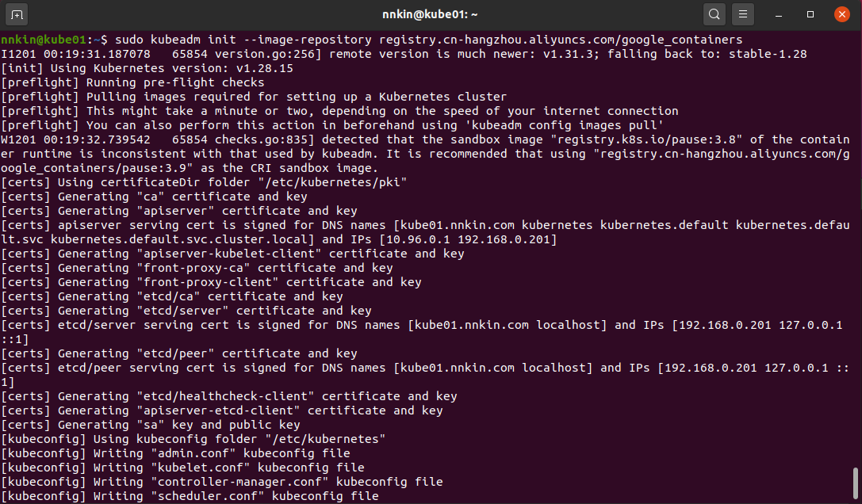Click the terminal vertical scrollbar thumb
This screenshot has width=862, height=504.
[856, 483]
